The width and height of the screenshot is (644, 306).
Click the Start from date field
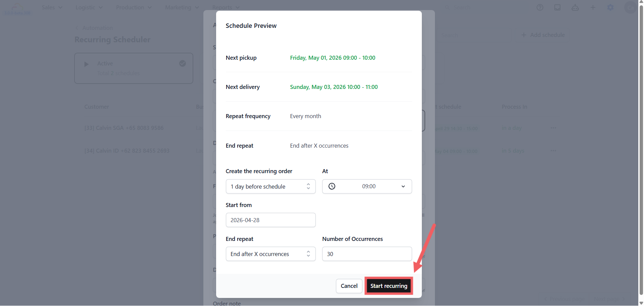[270, 220]
